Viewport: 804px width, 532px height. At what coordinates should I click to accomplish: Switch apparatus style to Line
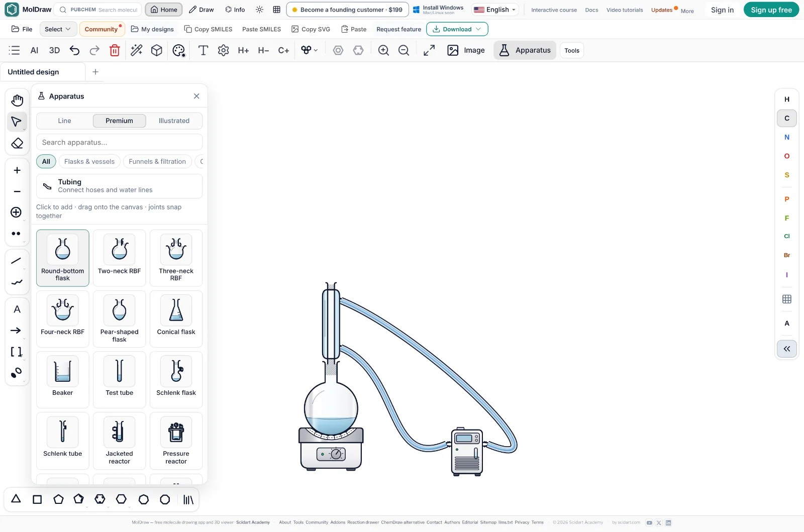point(64,121)
